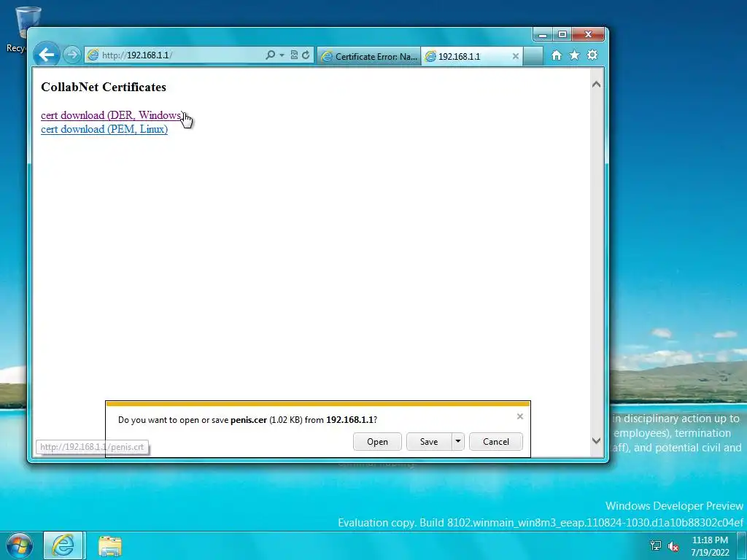Click the page site icon in address bar
Screen dimensions: 747x560
[x=93, y=55]
